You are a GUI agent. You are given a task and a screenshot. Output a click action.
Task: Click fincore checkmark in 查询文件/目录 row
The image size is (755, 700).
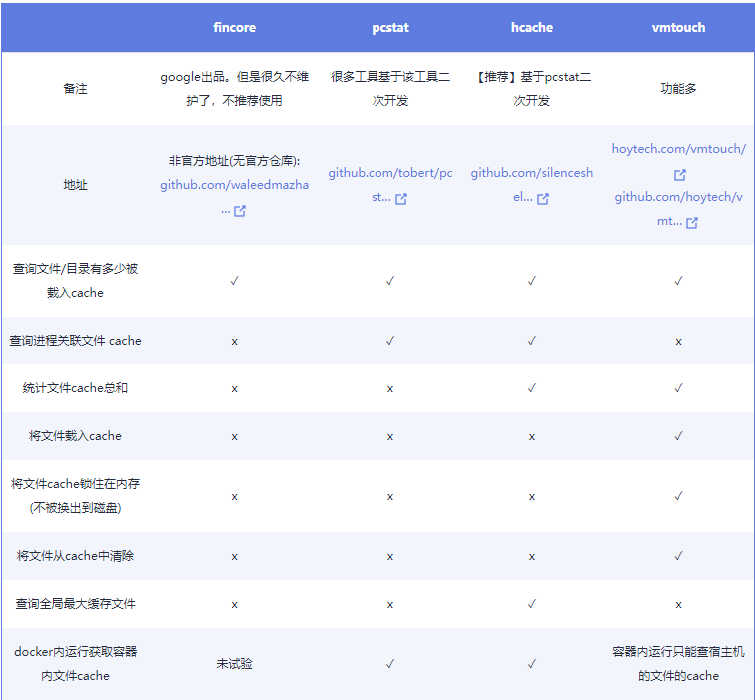[x=234, y=281]
